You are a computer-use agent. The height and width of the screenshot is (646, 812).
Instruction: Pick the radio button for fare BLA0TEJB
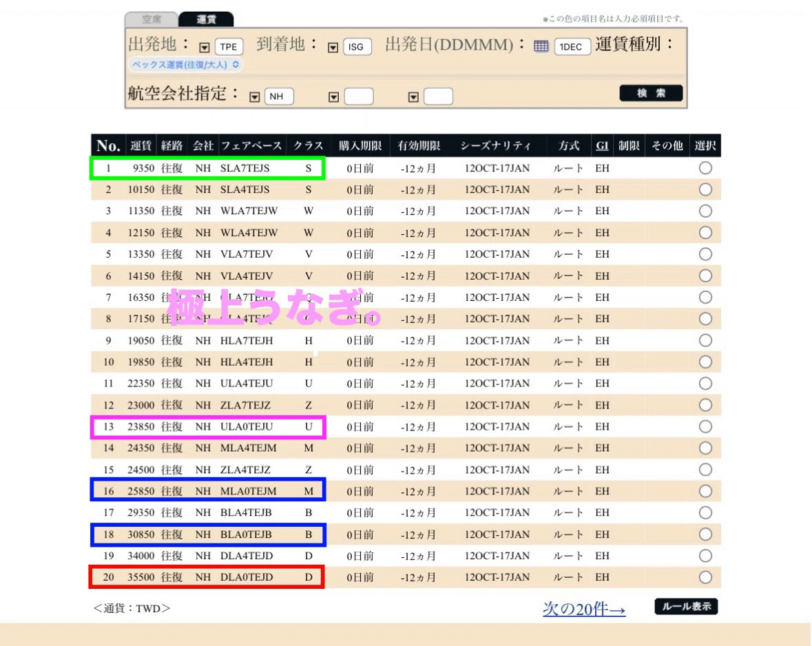coord(705,534)
